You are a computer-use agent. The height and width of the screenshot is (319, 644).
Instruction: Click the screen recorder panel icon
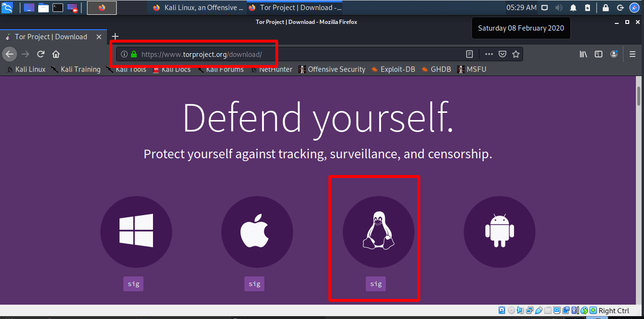(x=72, y=8)
